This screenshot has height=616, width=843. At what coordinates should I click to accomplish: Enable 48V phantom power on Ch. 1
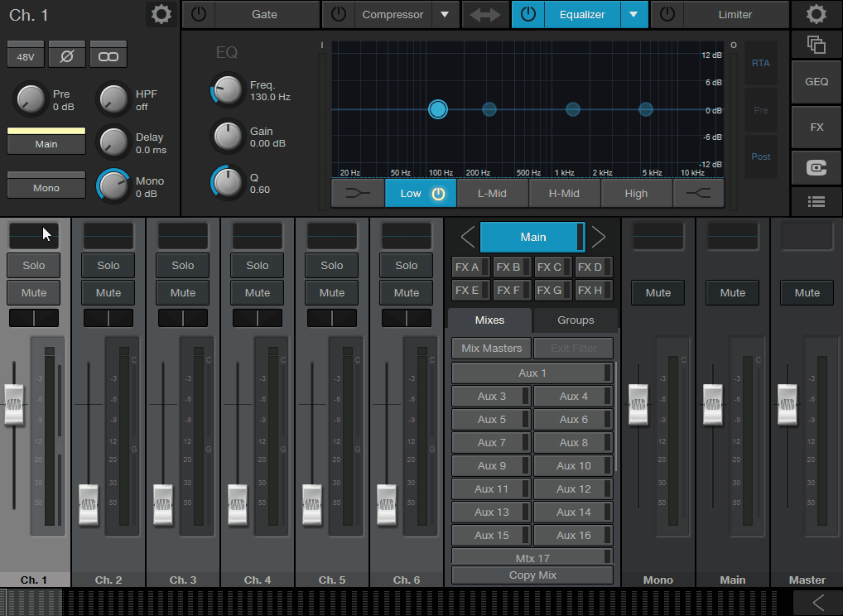point(25,54)
